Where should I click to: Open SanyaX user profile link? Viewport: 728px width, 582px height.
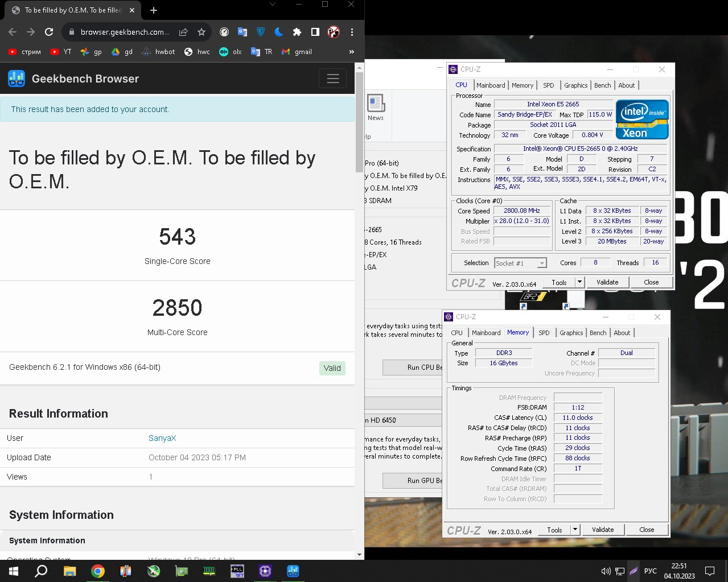click(162, 438)
